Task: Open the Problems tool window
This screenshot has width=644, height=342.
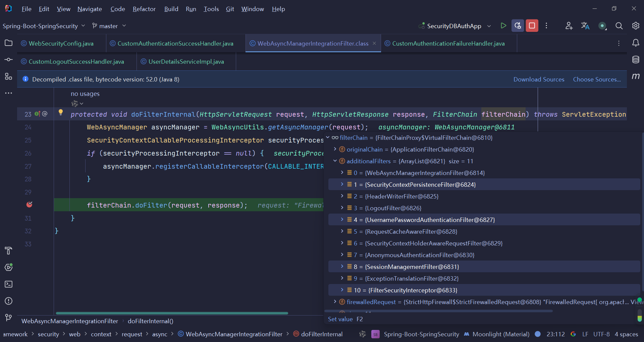Action: tap(8, 301)
